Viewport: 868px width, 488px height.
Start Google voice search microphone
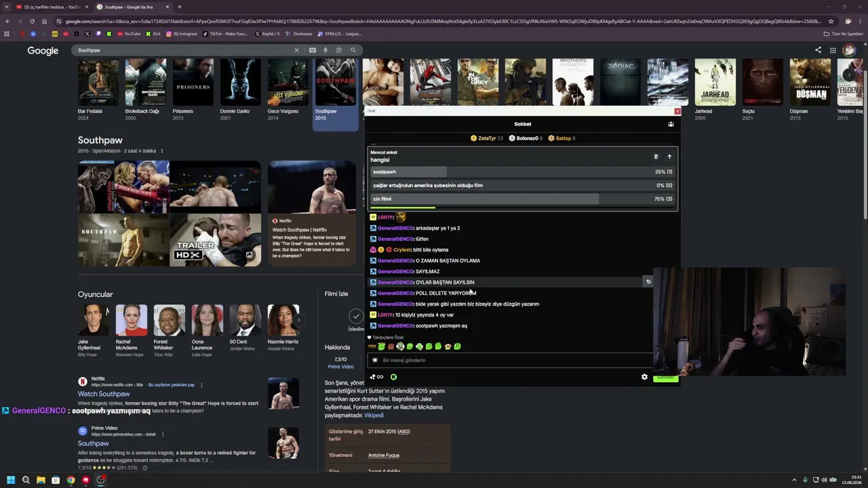pyautogui.click(x=325, y=50)
